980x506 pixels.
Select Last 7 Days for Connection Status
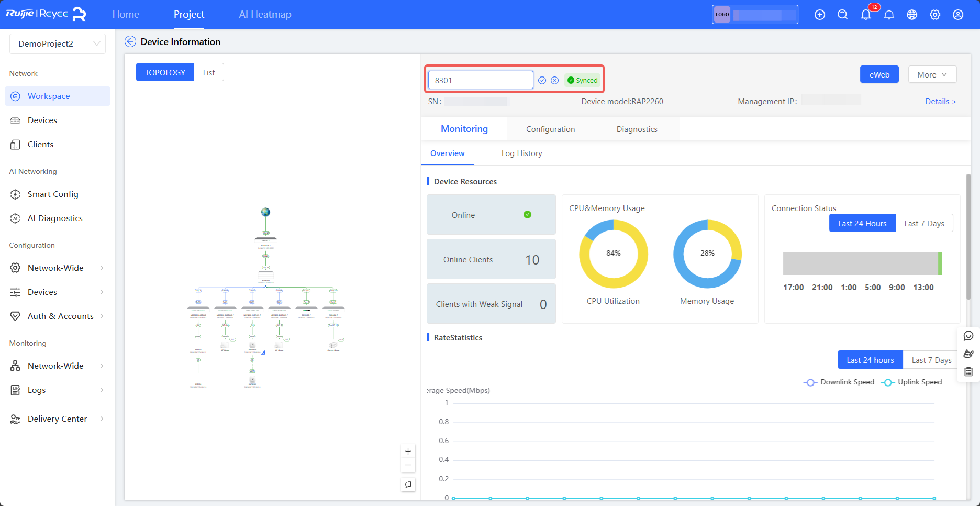pyautogui.click(x=924, y=224)
